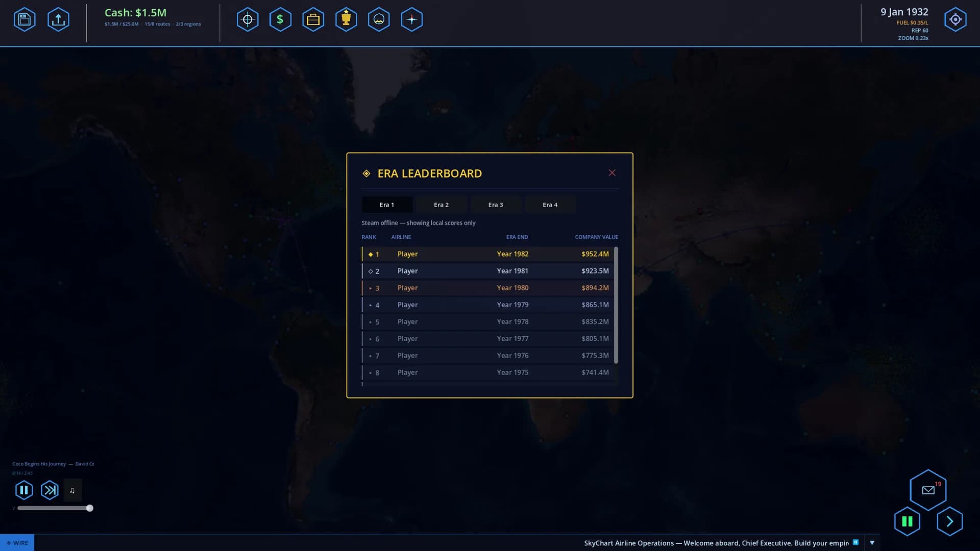Switch to the Era 3 tab
This screenshot has width=980, height=551.
[x=496, y=205]
